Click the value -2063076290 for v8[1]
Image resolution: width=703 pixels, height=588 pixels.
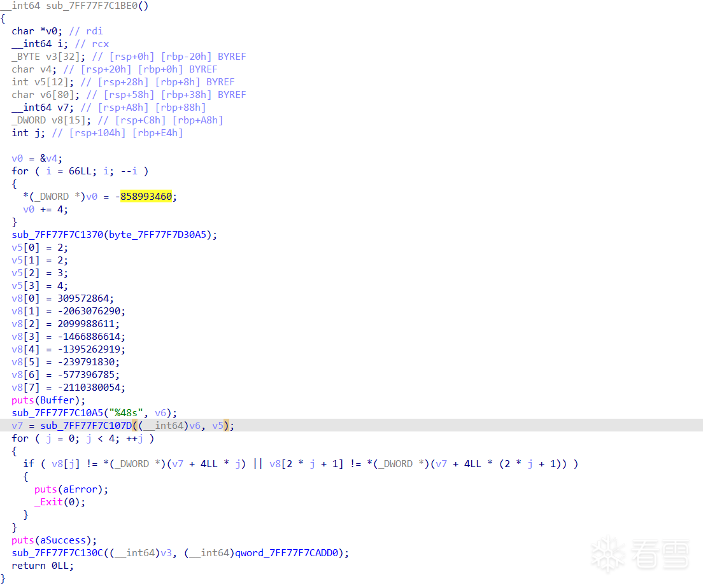point(89,311)
